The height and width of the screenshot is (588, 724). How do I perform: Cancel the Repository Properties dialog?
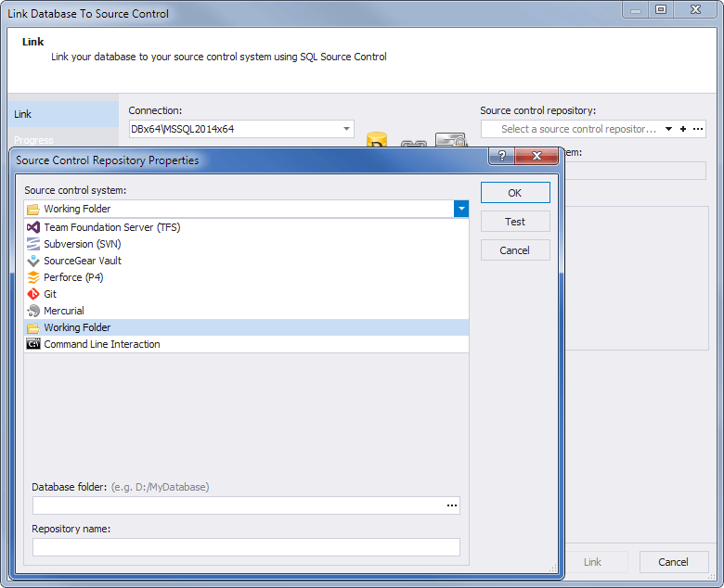(x=515, y=250)
